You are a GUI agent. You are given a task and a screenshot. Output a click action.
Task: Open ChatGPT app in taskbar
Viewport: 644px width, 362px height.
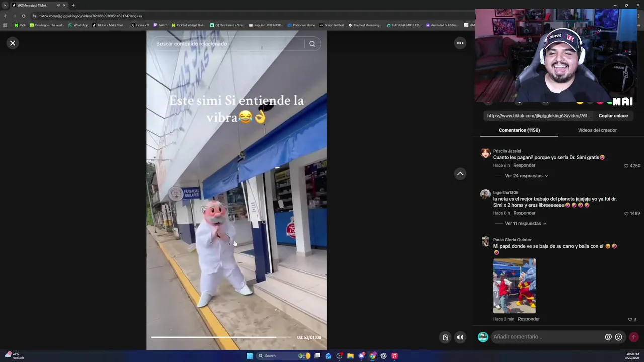[x=383, y=356]
